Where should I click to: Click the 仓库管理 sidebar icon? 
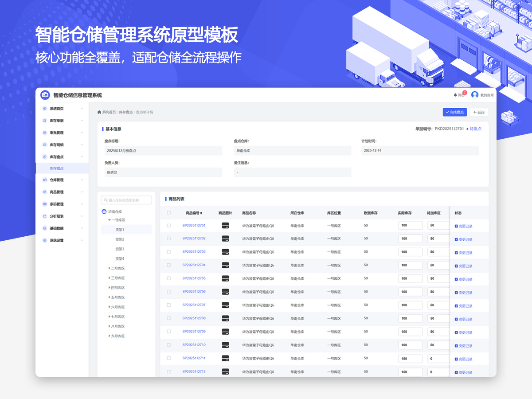click(x=45, y=180)
